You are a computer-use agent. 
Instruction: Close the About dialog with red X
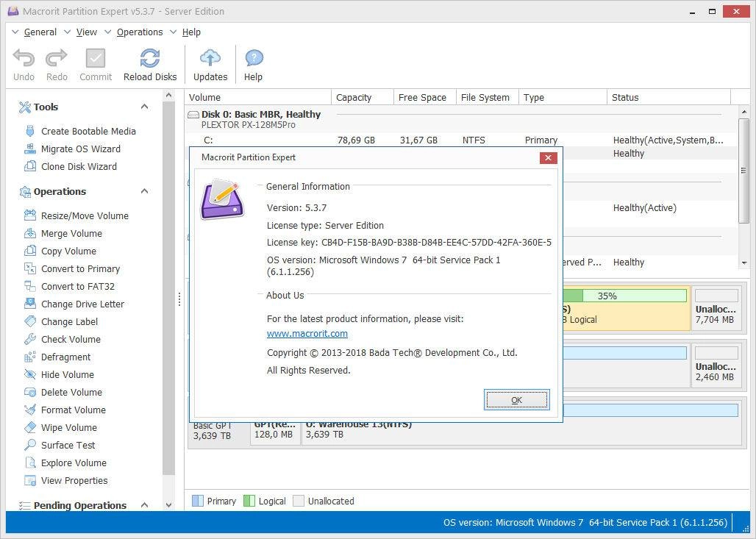548,157
